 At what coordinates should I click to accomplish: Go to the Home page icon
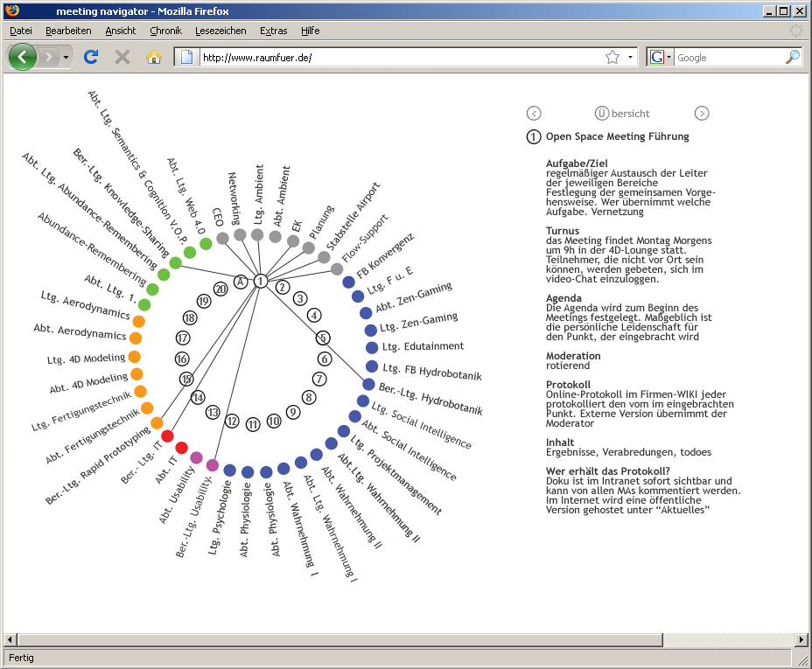(x=154, y=58)
